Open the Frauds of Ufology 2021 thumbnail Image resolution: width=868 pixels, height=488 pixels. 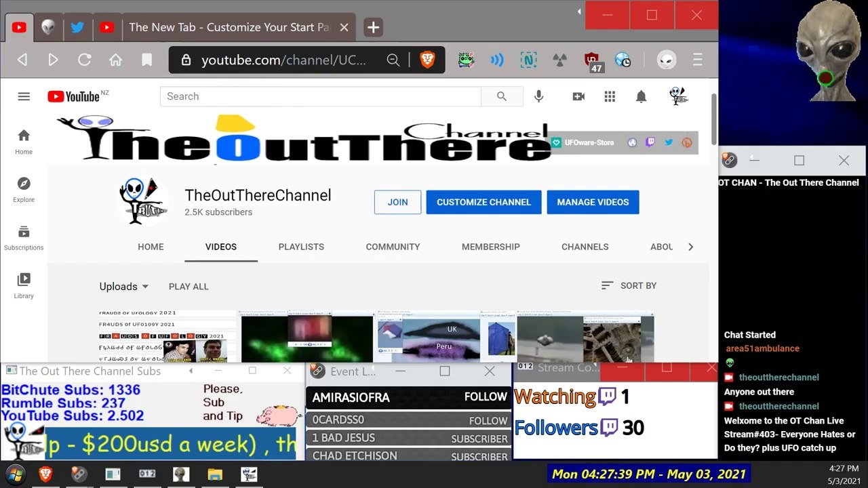pos(167,336)
